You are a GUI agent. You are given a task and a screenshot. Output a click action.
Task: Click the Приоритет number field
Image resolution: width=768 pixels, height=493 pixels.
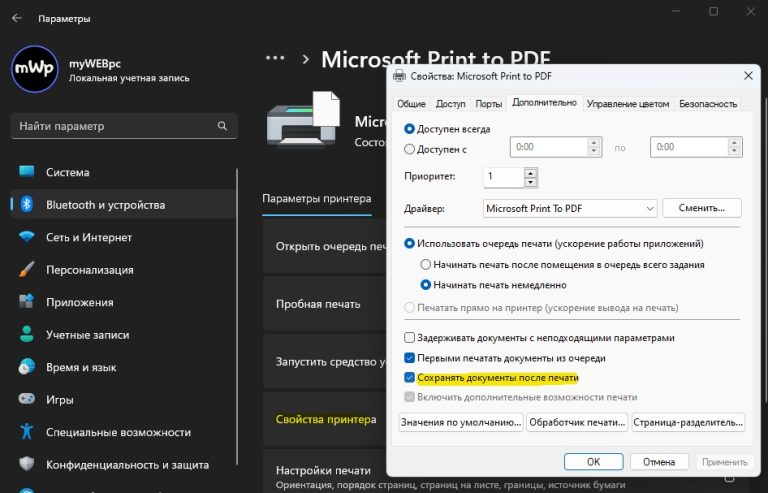[x=504, y=177]
